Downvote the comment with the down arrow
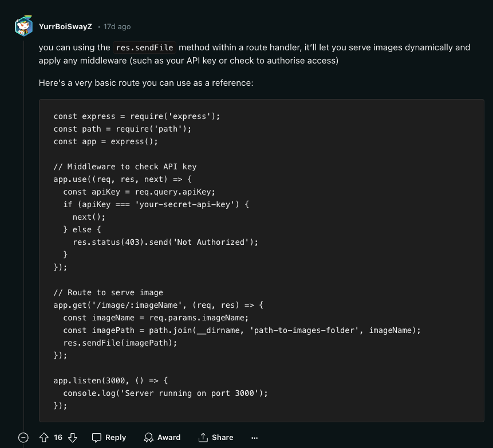The width and height of the screenshot is (493, 448). click(73, 437)
